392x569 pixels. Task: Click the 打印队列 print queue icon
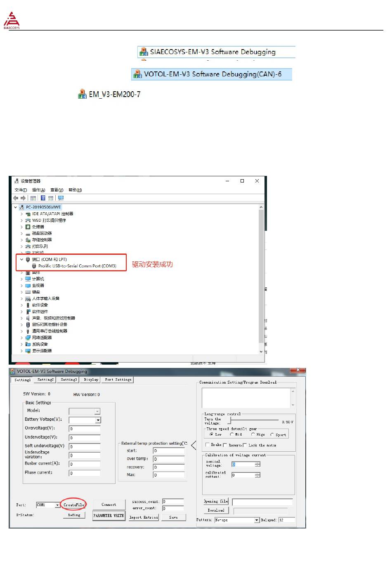(28, 247)
